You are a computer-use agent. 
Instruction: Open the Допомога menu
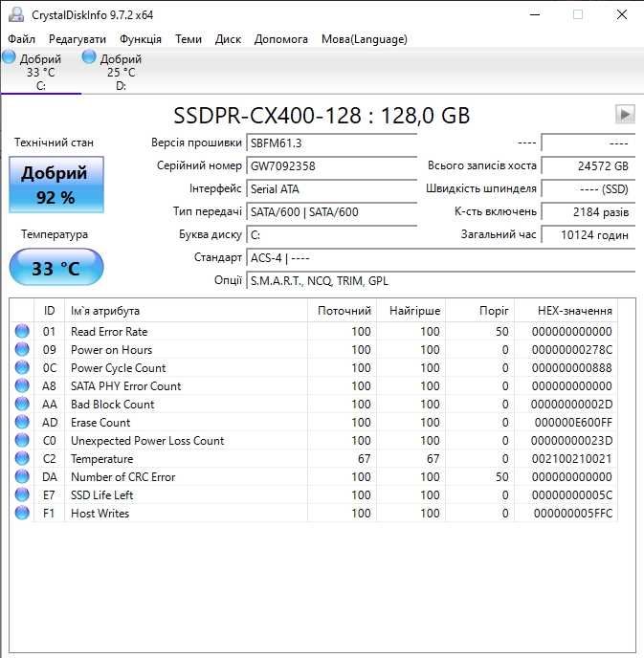point(281,39)
